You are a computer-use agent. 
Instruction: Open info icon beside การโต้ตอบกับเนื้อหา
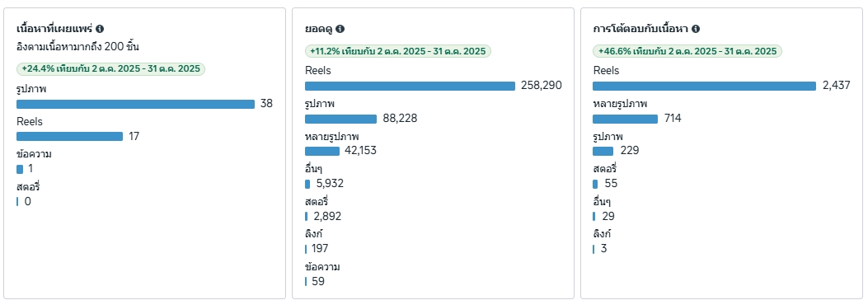[696, 29]
